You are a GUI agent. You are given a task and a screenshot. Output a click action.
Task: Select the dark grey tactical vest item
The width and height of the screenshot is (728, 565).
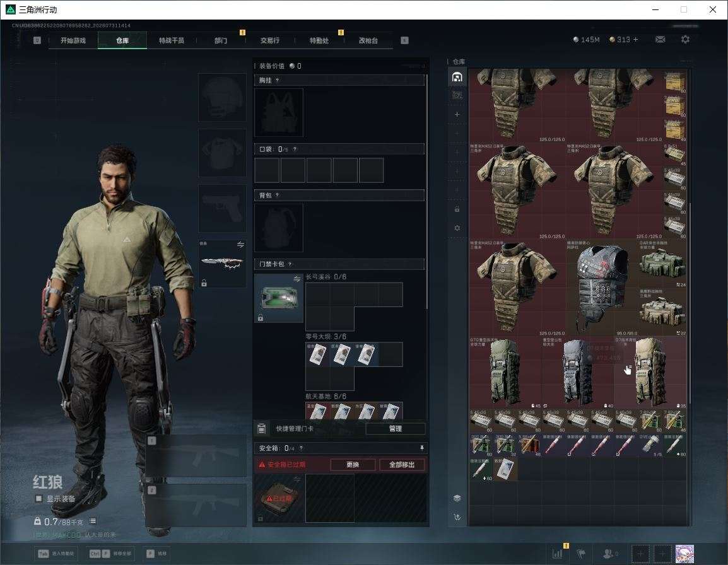pyautogui.click(x=601, y=288)
